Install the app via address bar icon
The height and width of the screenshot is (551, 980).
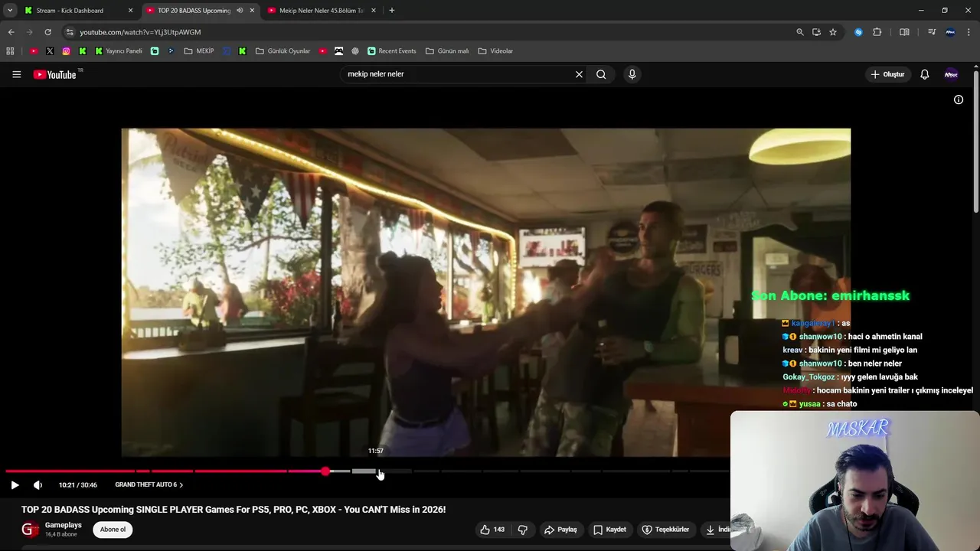(x=816, y=32)
